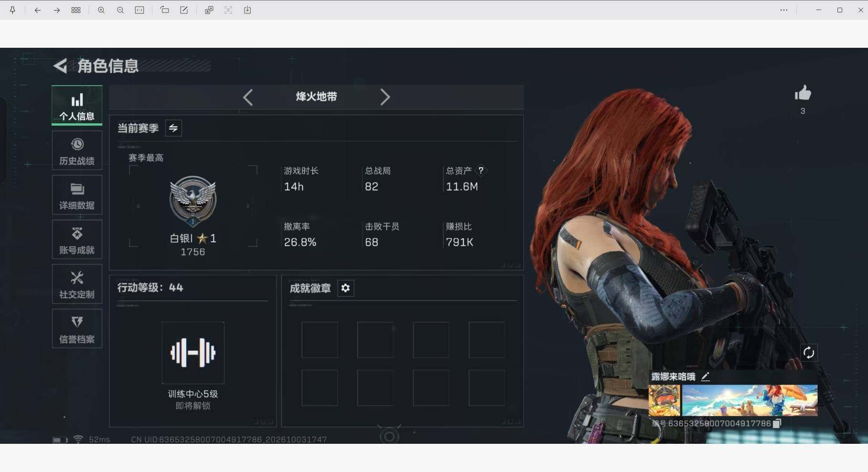The width and height of the screenshot is (868, 472).
Task: Open the 历史战绩 tab
Action: coord(77,150)
